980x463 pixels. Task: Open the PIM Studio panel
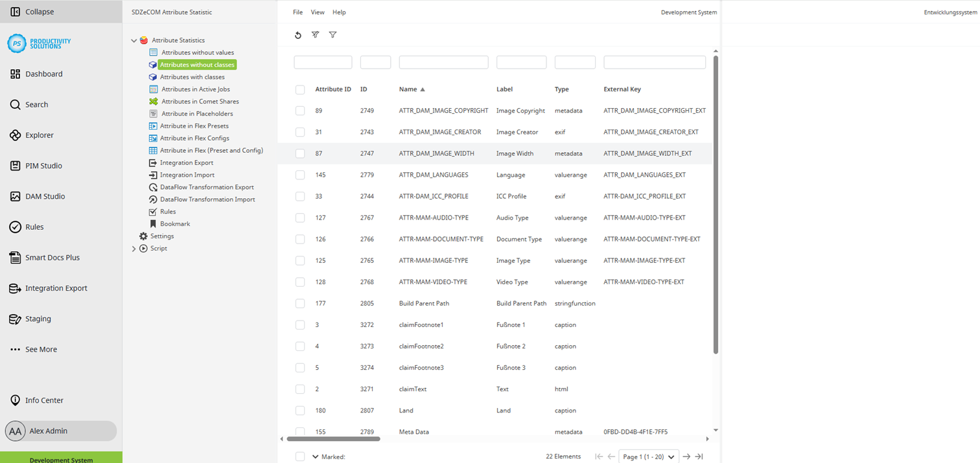(x=43, y=166)
